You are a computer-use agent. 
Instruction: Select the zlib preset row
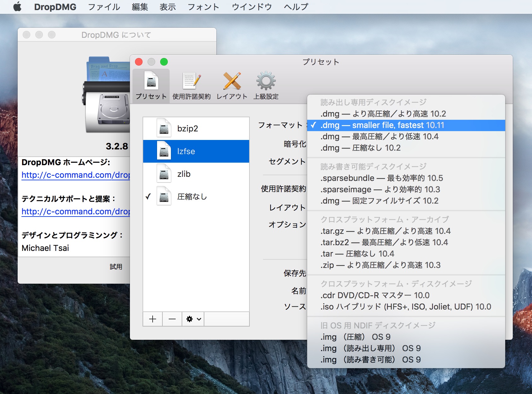tap(196, 174)
